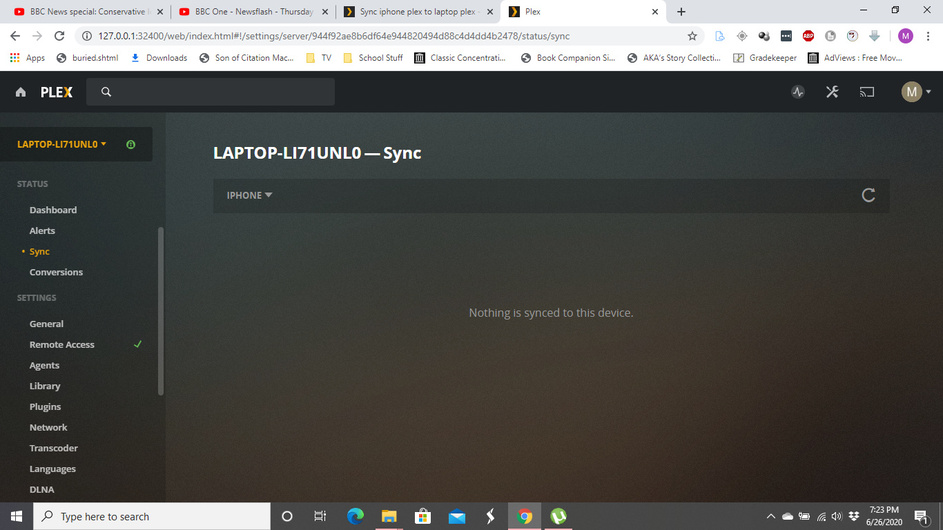
Task: Click the sidebar scrollbar
Action: tap(161, 311)
